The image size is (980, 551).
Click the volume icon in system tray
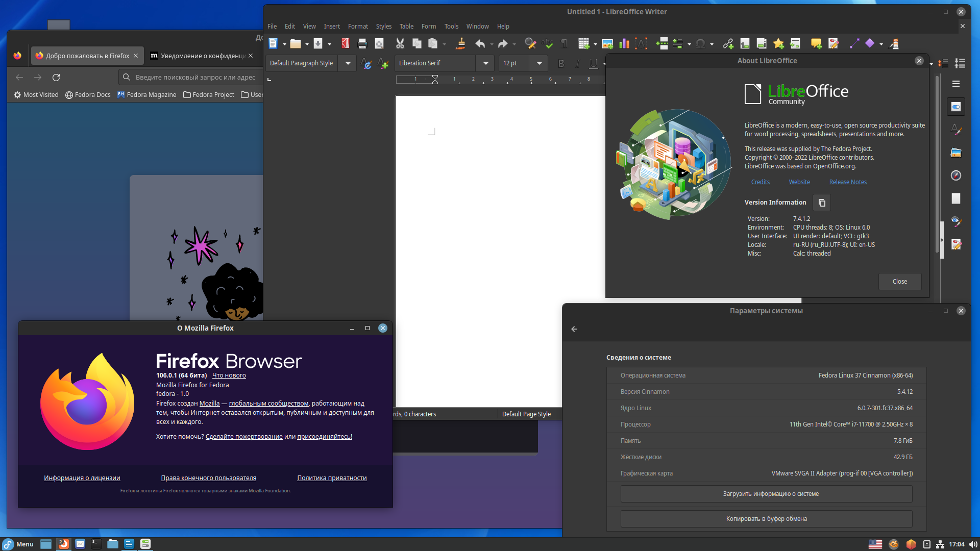972,544
